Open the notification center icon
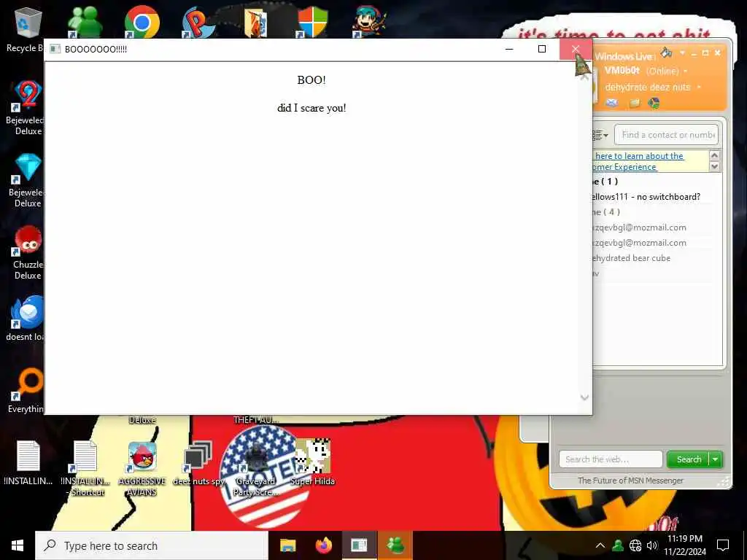The height and width of the screenshot is (560, 747). point(723,545)
